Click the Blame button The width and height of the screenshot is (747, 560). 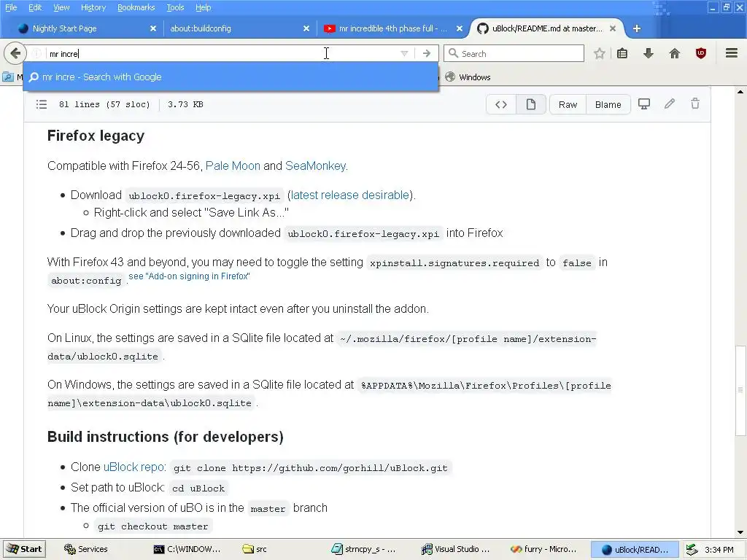(608, 104)
